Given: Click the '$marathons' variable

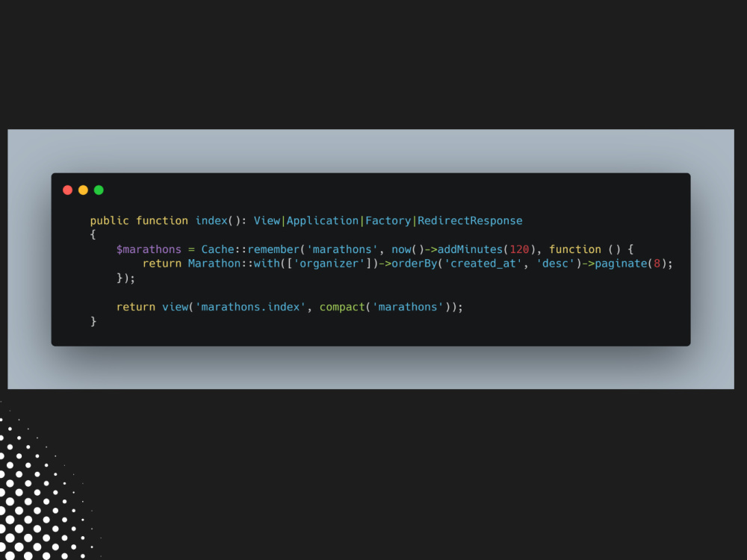Looking at the screenshot, I should pyautogui.click(x=149, y=249).
